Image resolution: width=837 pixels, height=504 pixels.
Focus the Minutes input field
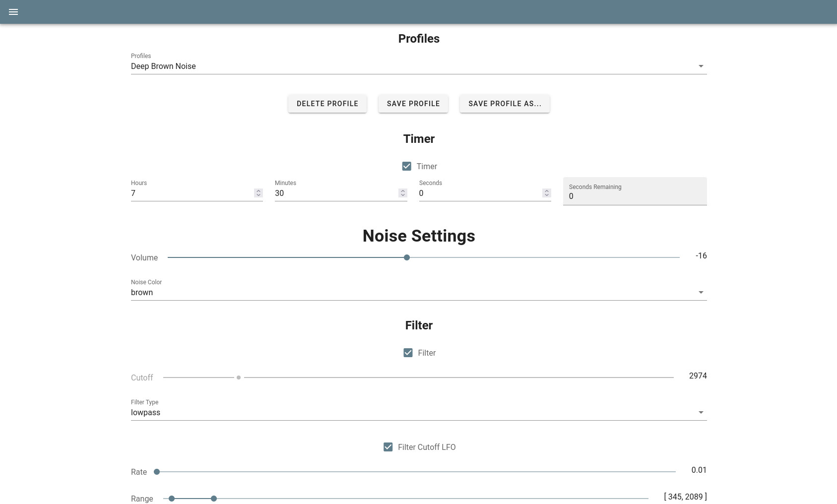(x=335, y=193)
